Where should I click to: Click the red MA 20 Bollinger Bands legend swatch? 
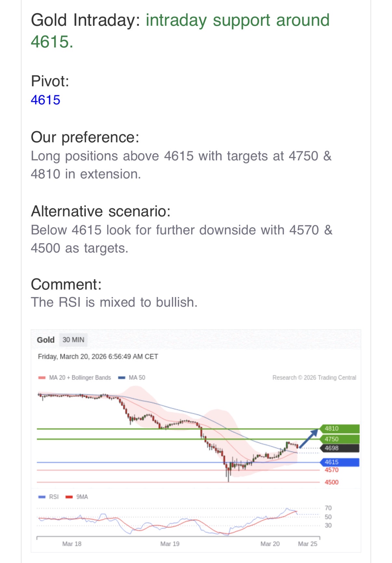coord(42,378)
